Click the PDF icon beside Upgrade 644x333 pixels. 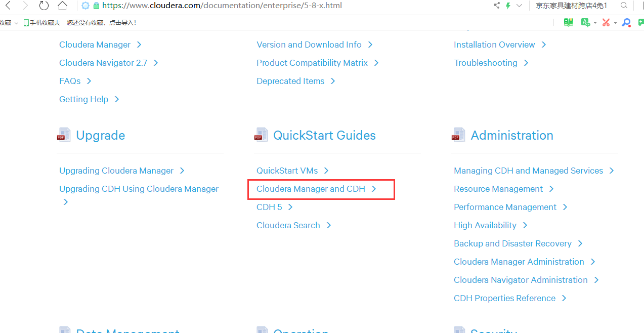[64, 135]
